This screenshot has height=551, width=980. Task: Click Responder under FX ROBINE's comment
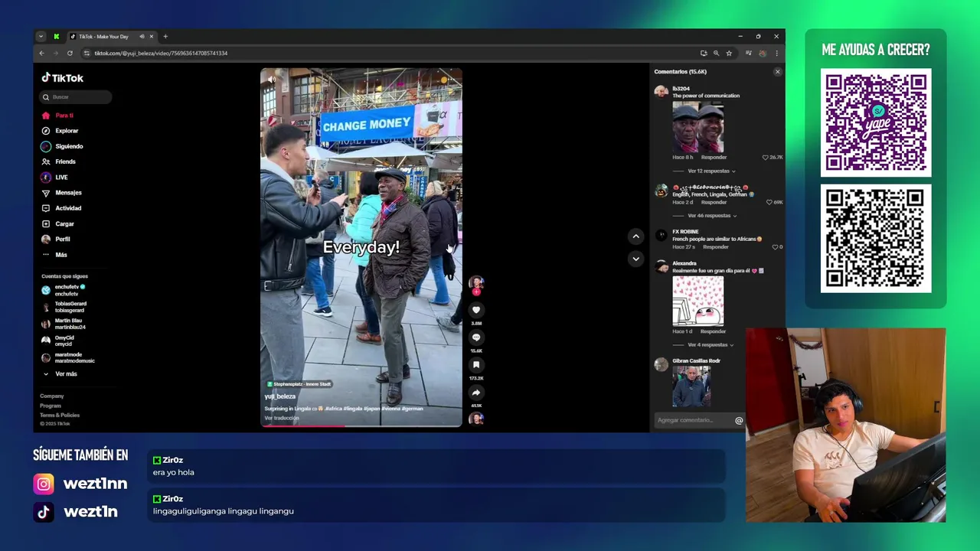[x=716, y=247]
